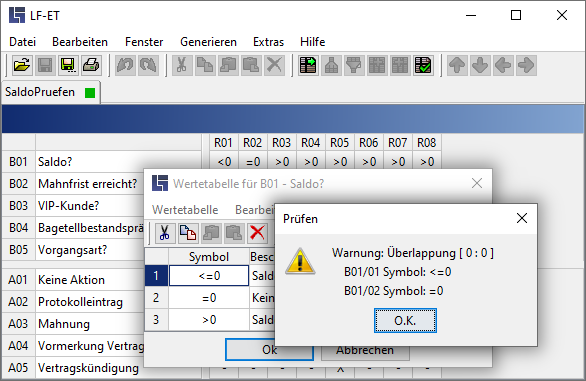Select row header 1 in Wertetabelle

(x=156, y=276)
